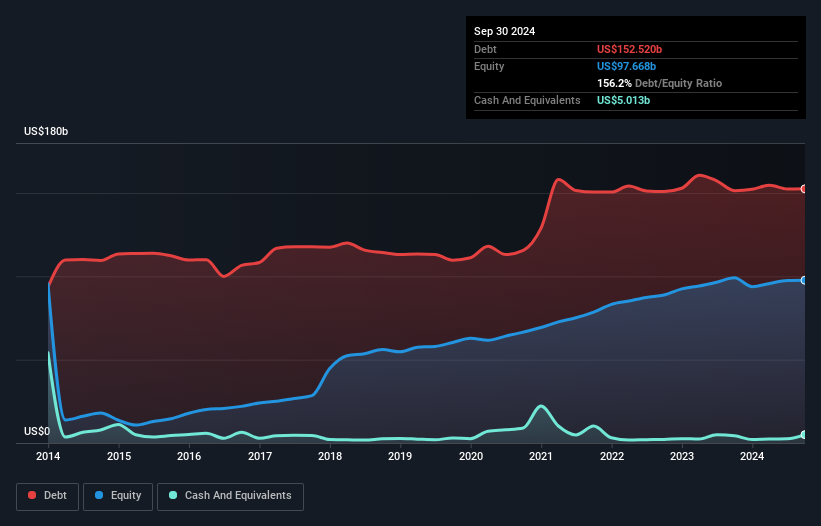Click the 2021 x-axis label
The height and width of the screenshot is (526, 821).
(x=541, y=456)
